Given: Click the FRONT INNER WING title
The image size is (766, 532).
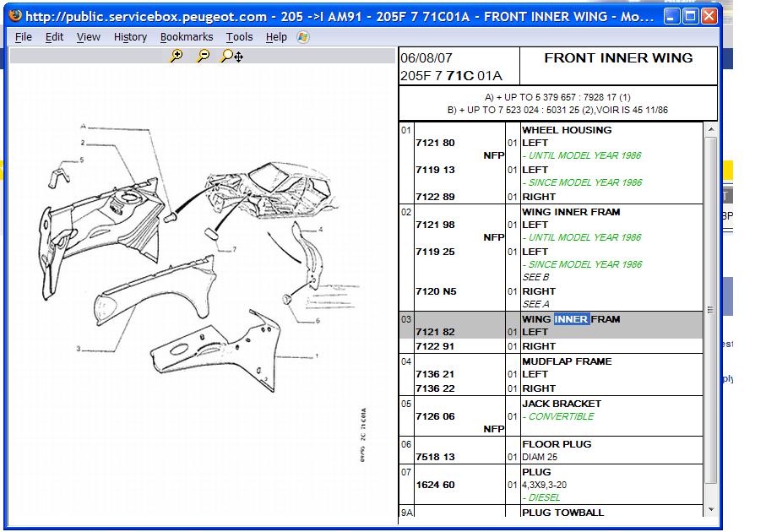Looking at the screenshot, I should [618, 58].
